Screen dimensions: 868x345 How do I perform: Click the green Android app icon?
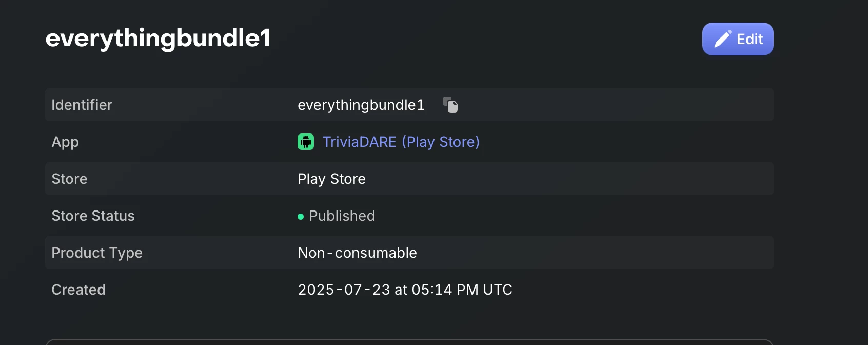coord(306,142)
